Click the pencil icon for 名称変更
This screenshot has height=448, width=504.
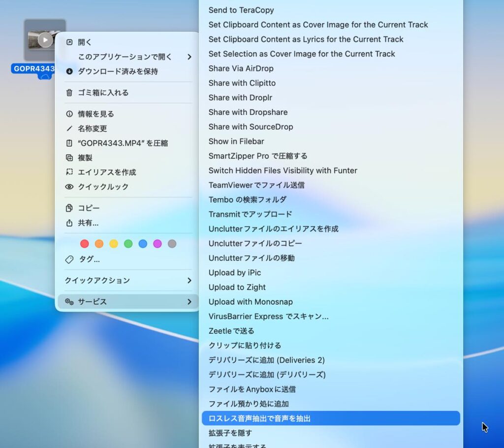pyautogui.click(x=69, y=128)
